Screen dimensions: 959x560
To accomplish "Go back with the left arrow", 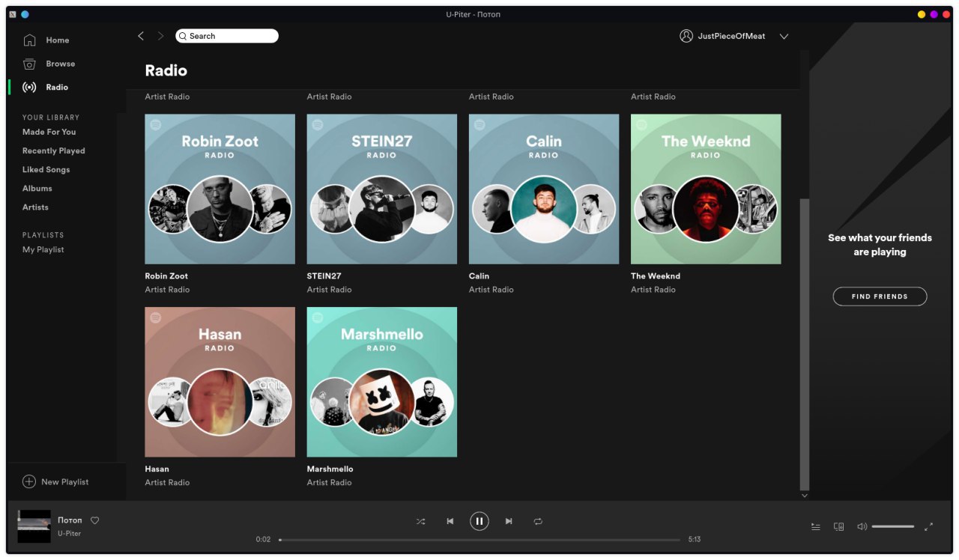I will point(141,36).
